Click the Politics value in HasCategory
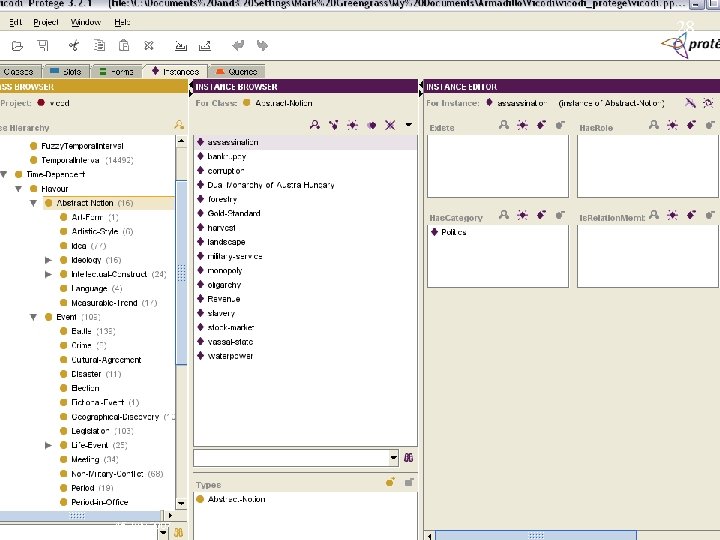The image size is (720, 540). pyautogui.click(x=453, y=232)
